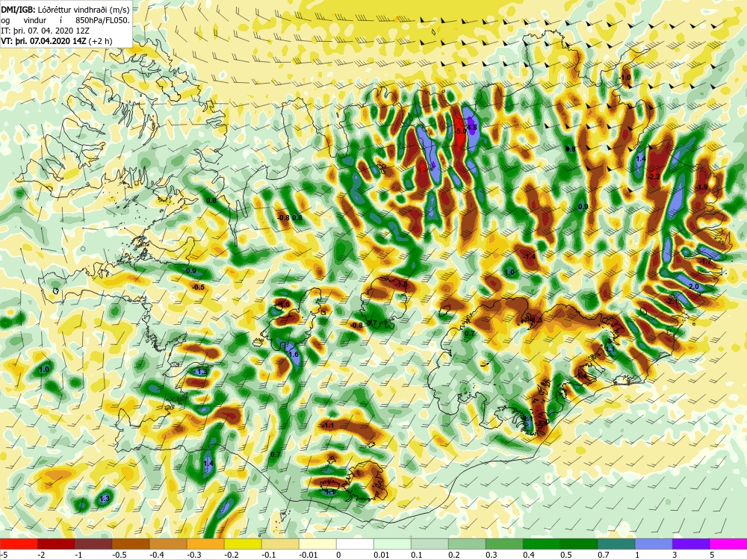The height and width of the screenshot is (560, 747).
Task: Click the -1.9 value label on the map
Action: (701, 187)
